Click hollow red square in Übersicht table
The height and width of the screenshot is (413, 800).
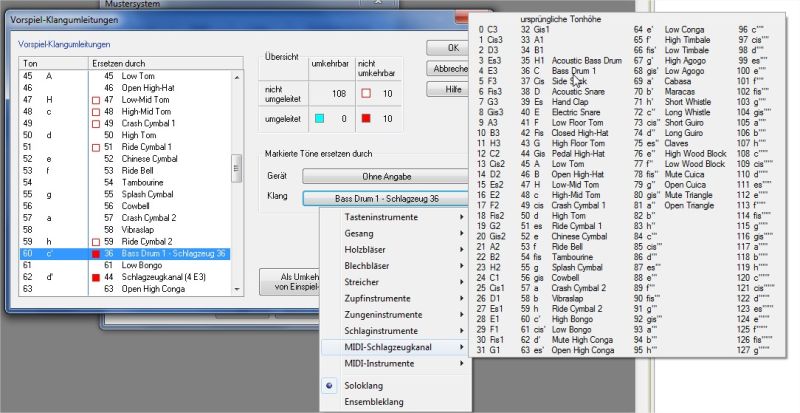click(366, 93)
